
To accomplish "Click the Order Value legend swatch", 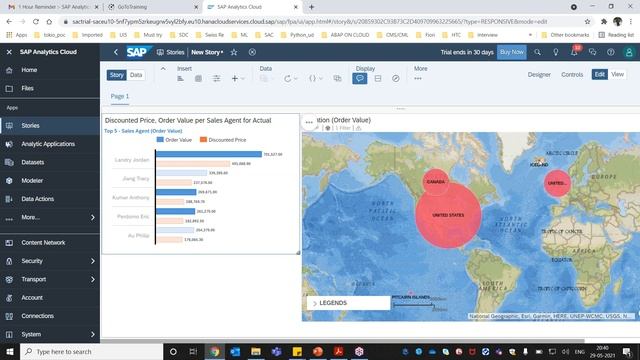I will click(x=160, y=140).
